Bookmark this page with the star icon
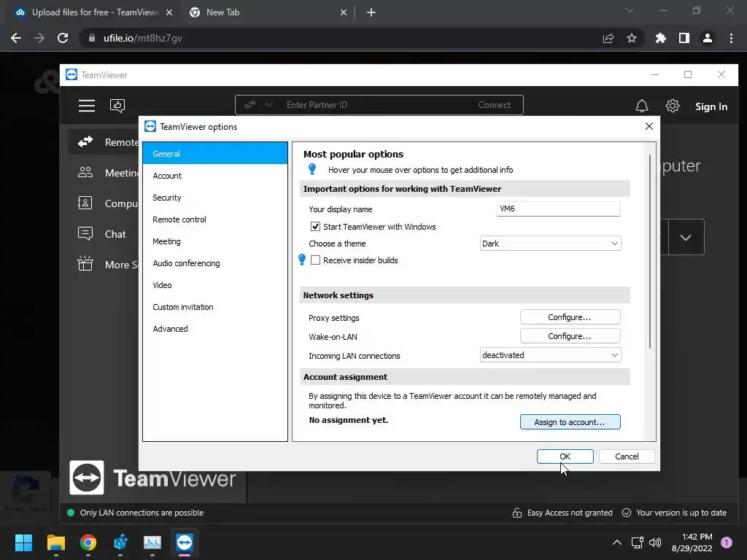Viewport: 747px width, 560px height. point(632,38)
